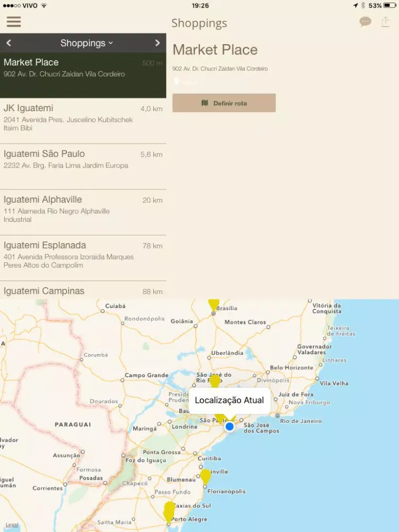Select Iguatemi Campinas in the list
399x532 pixels.
coord(83,290)
